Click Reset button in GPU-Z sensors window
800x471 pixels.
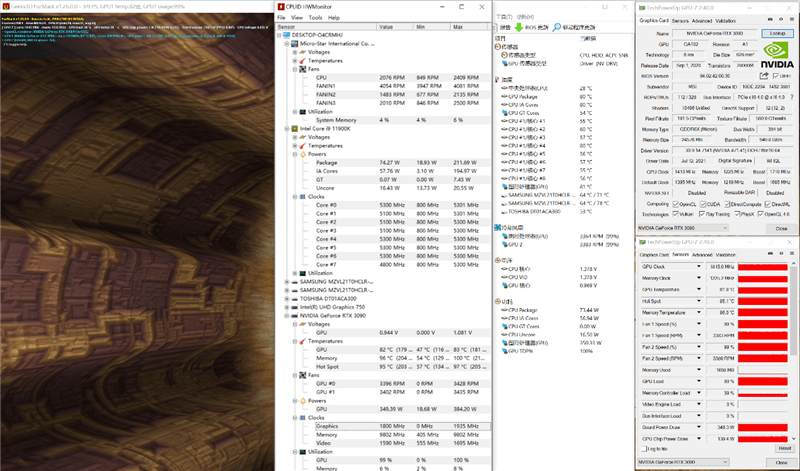784,448
